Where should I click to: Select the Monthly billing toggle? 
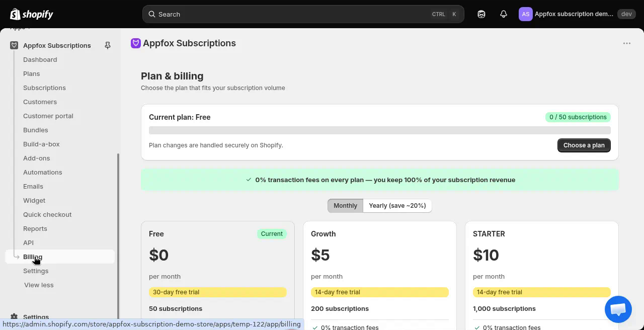click(x=345, y=205)
